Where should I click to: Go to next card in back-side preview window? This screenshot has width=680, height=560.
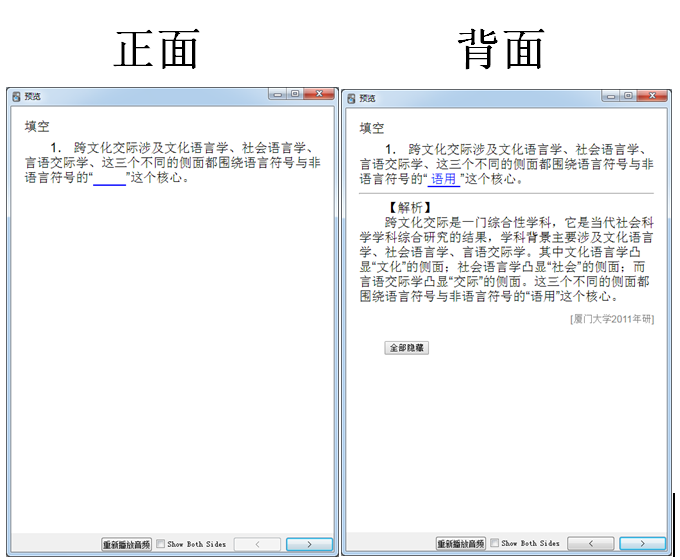point(642,543)
